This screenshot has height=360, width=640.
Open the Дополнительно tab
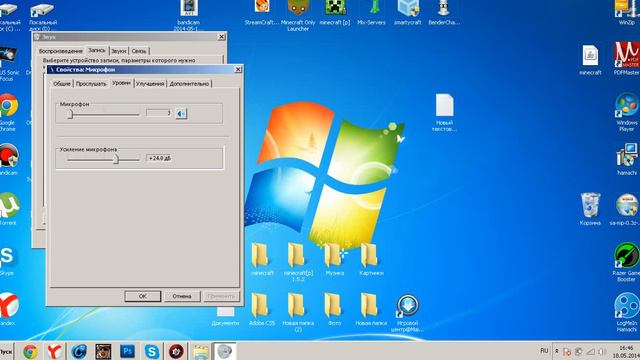[x=189, y=84]
